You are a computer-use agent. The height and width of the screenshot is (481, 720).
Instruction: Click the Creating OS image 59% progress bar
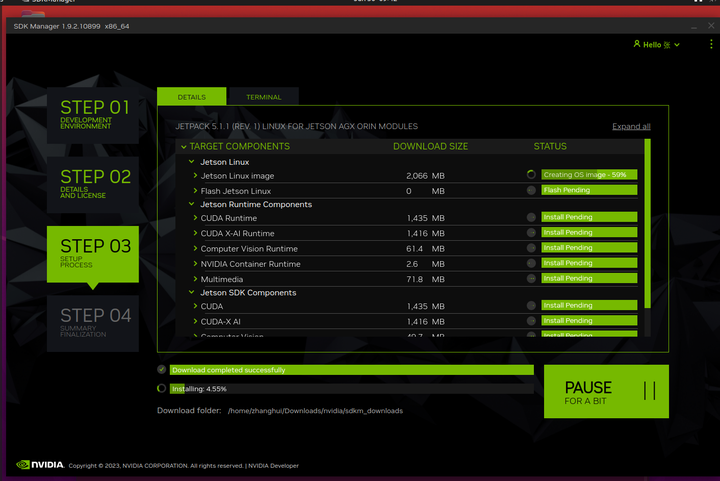tap(589, 174)
